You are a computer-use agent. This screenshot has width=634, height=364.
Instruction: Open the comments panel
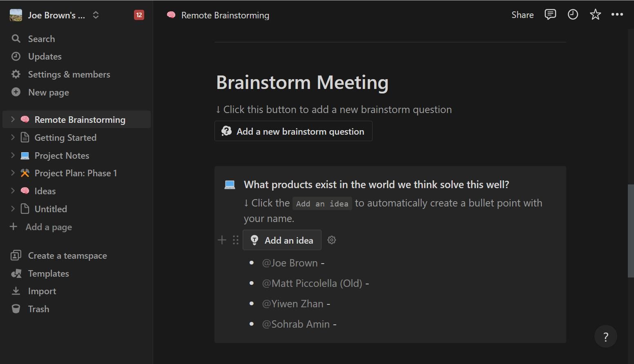[x=550, y=14]
